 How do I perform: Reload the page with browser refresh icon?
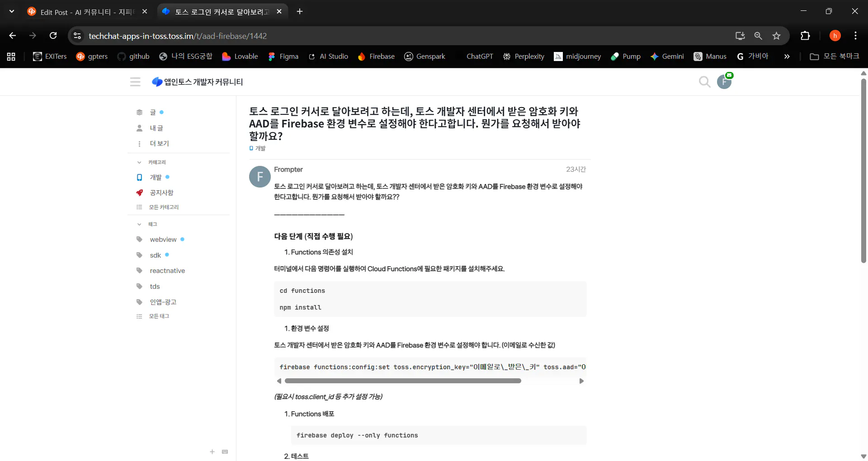coord(53,36)
